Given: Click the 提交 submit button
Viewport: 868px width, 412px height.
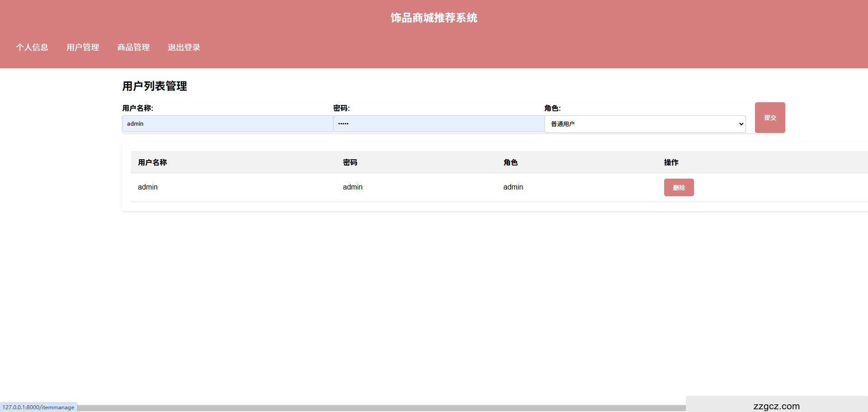Looking at the screenshot, I should coord(770,117).
